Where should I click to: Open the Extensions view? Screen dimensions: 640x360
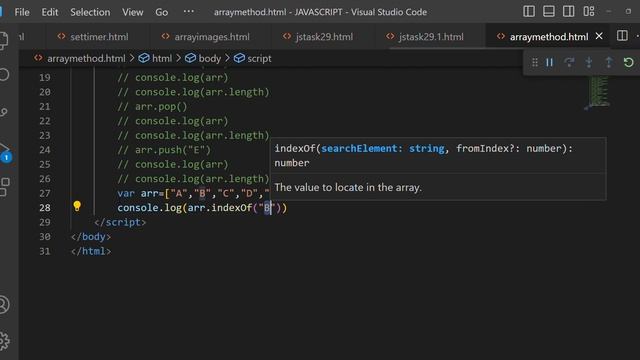point(5,187)
